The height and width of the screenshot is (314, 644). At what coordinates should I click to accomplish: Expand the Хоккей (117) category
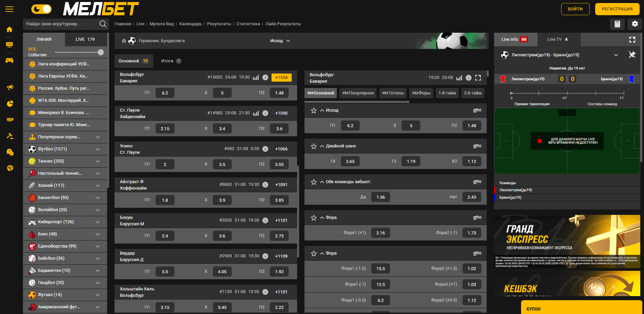98,185
